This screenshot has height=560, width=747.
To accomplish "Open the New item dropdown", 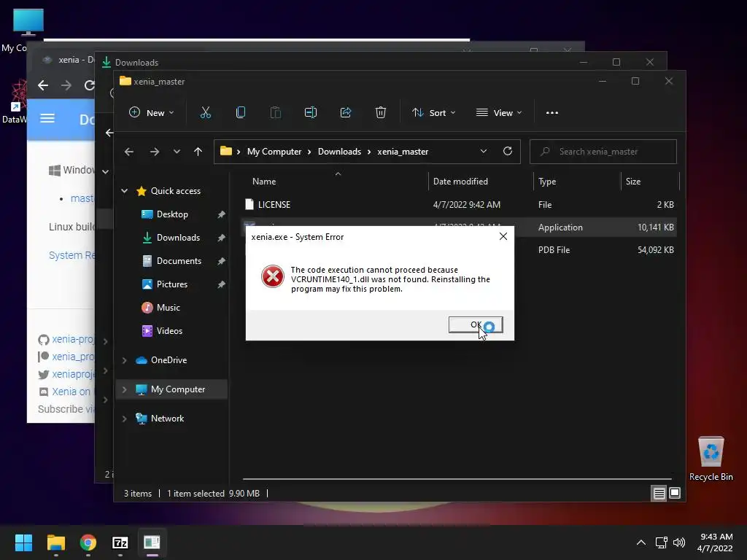I will (152, 113).
